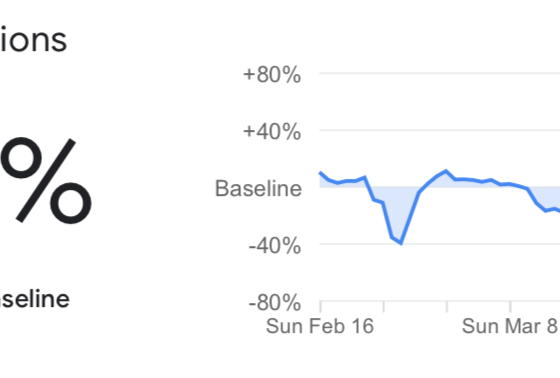
Task: Click the second x-axis tick mark
Action: coord(384,307)
